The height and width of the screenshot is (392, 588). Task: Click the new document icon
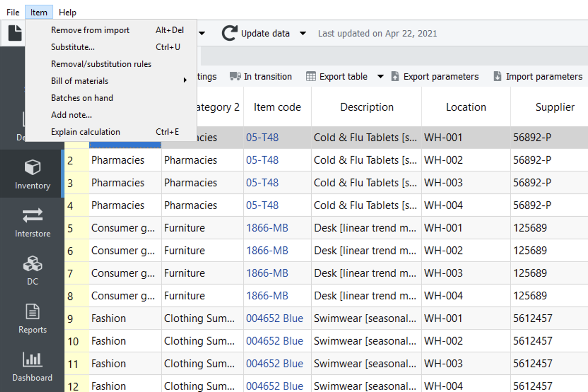point(15,33)
